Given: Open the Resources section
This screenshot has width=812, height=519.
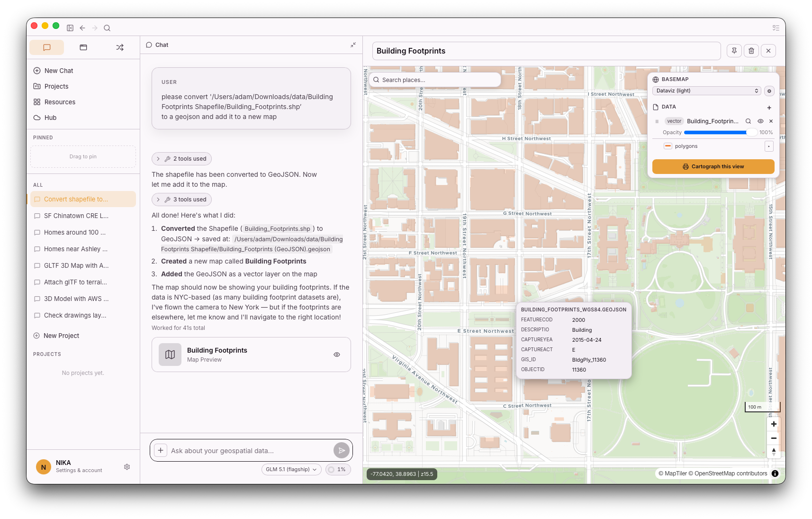Looking at the screenshot, I should tap(54, 102).
